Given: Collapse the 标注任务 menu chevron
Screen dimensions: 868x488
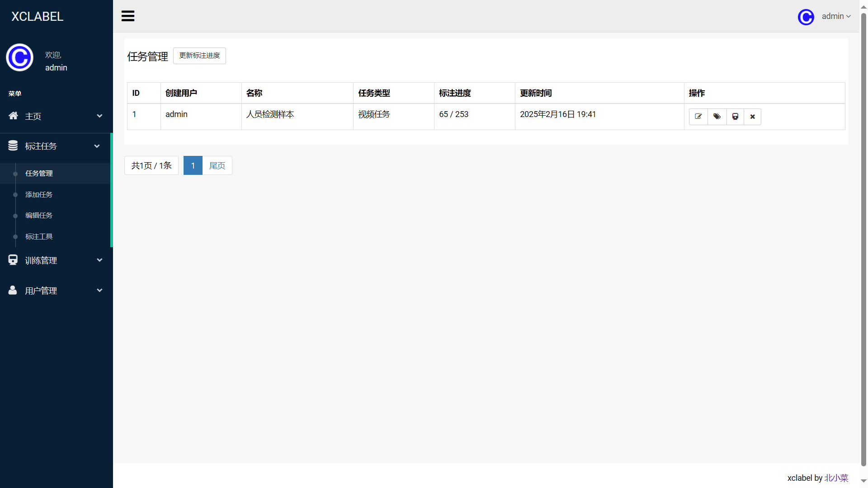Looking at the screenshot, I should click(97, 146).
